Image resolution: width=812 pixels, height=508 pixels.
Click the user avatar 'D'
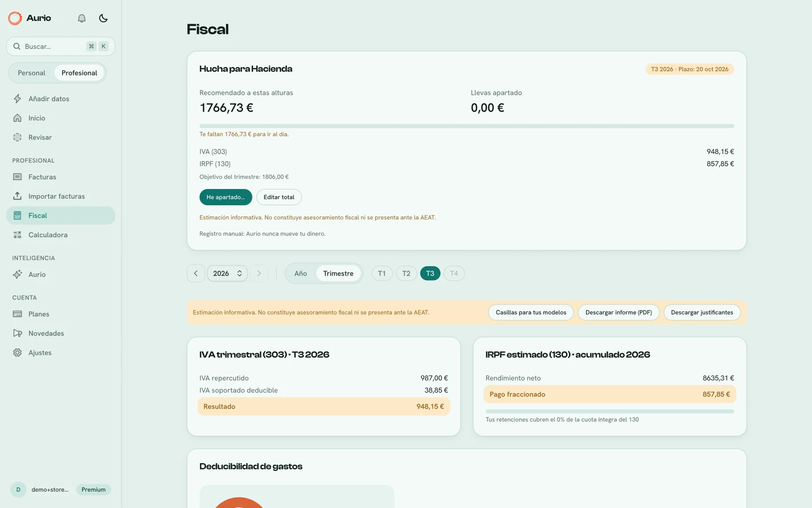coord(18,490)
